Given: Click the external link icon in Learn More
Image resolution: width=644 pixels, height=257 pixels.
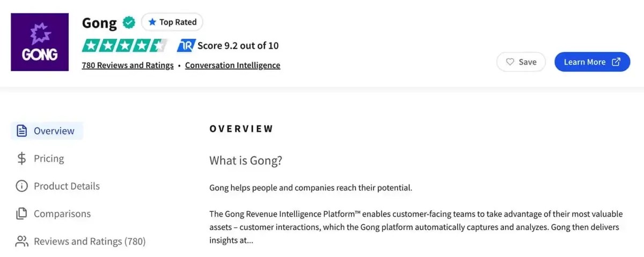Looking at the screenshot, I should pyautogui.click(x=617, y=62).
